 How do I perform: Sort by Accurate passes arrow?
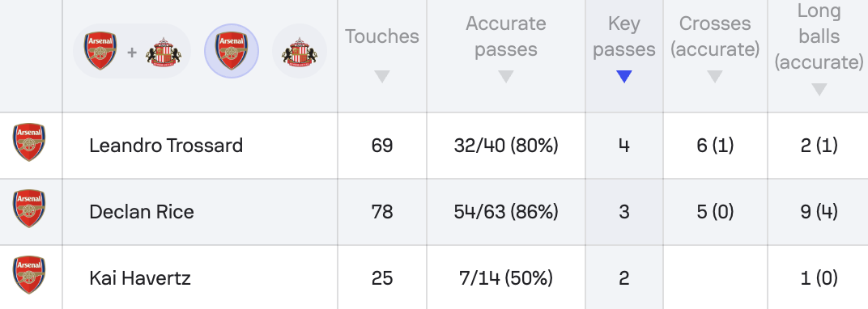[505, 77]
